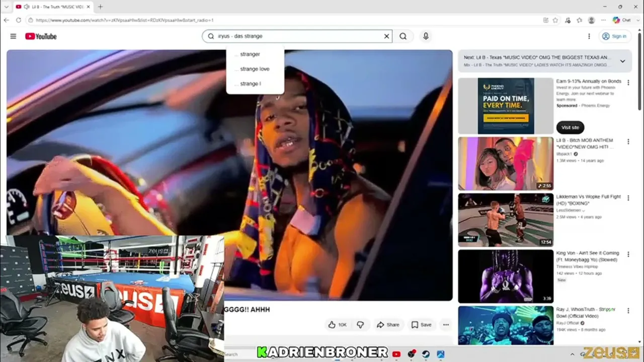Screen dimensions: 644x362
Task: Open the YouTube guide hamburger menu
Action: (x=13, y=36)
